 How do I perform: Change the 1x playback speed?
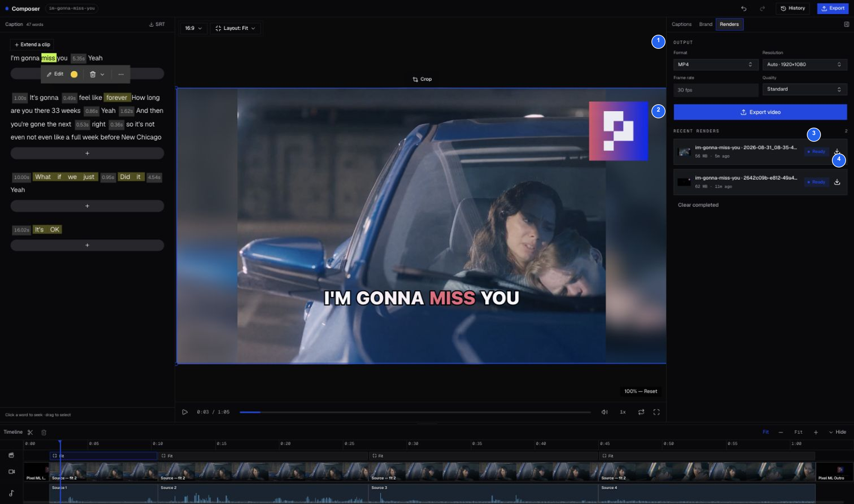pos(623,412)
